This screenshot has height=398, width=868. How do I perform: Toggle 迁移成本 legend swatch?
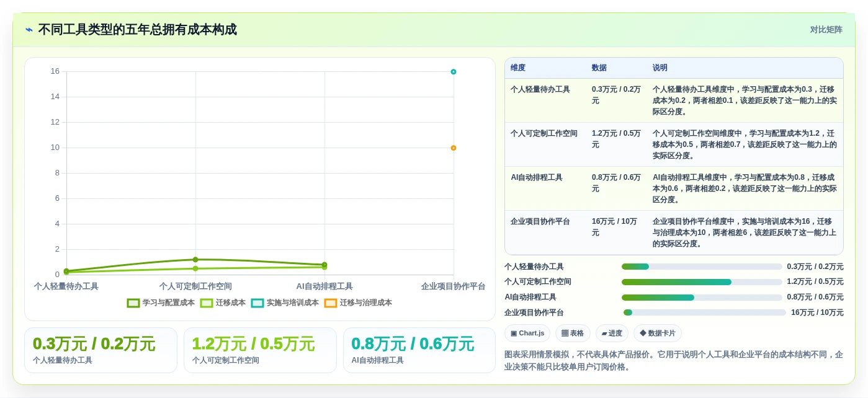(207, 303)
